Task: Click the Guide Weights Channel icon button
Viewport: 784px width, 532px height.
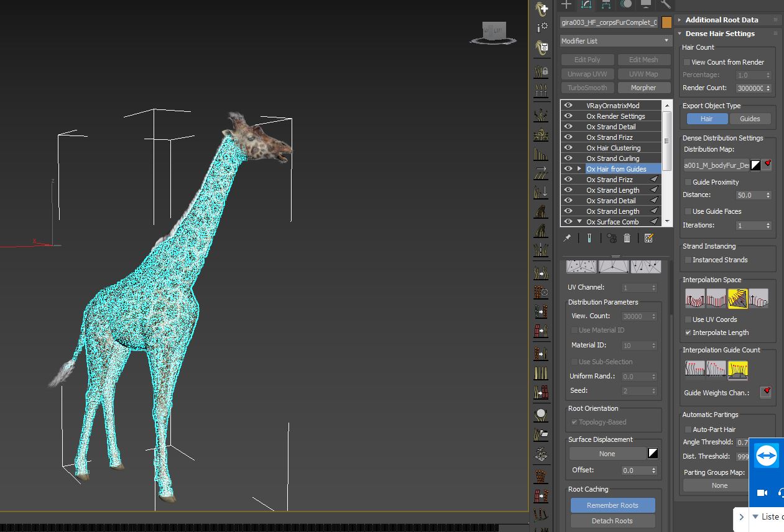Action: (765, 392)
